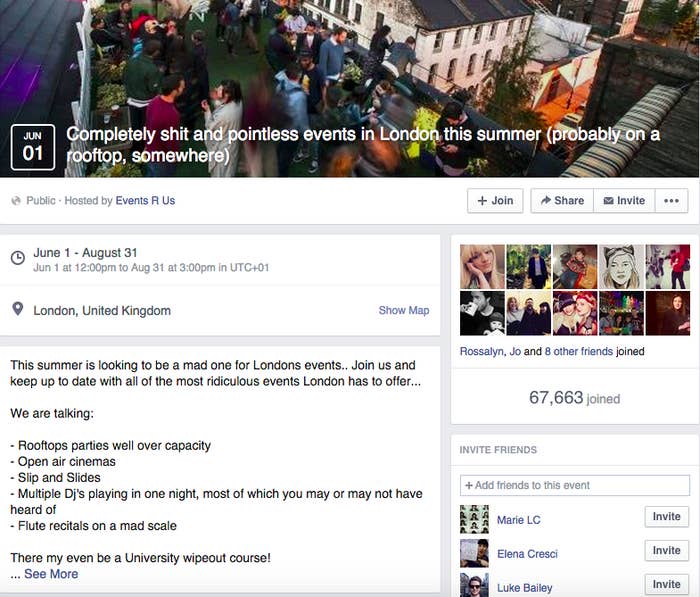Invite Elena Cresci to the event

click(x=667, y=551)
